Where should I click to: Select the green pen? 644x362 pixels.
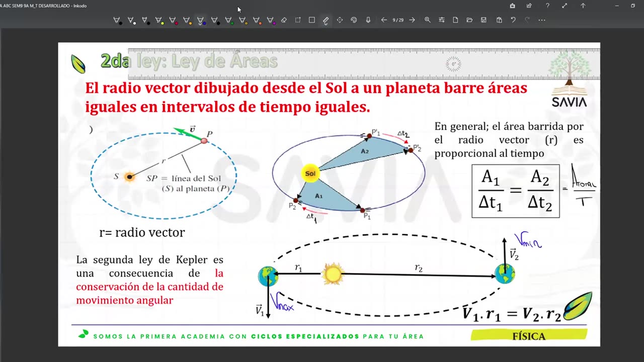pos(228,20)
